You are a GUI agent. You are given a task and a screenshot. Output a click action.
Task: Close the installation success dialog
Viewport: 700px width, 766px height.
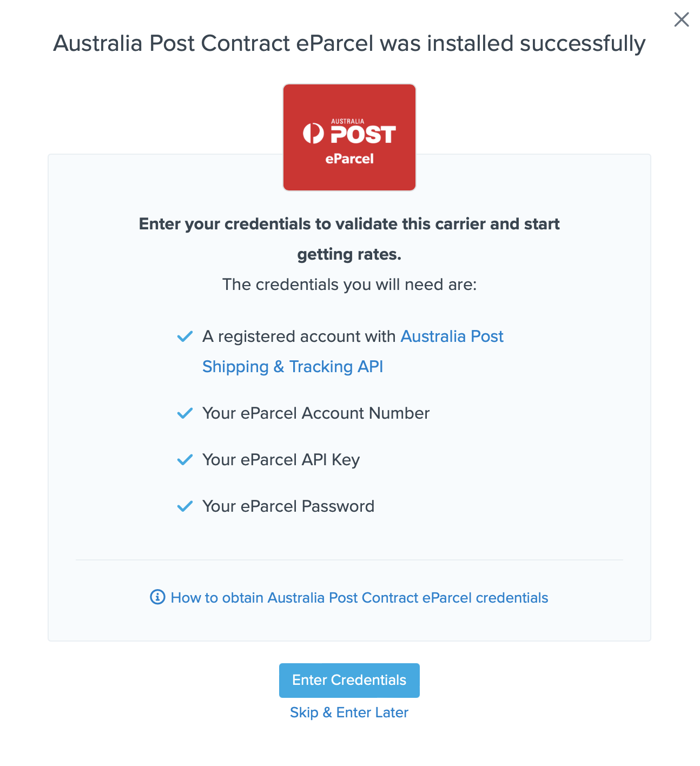pos(681,19)
